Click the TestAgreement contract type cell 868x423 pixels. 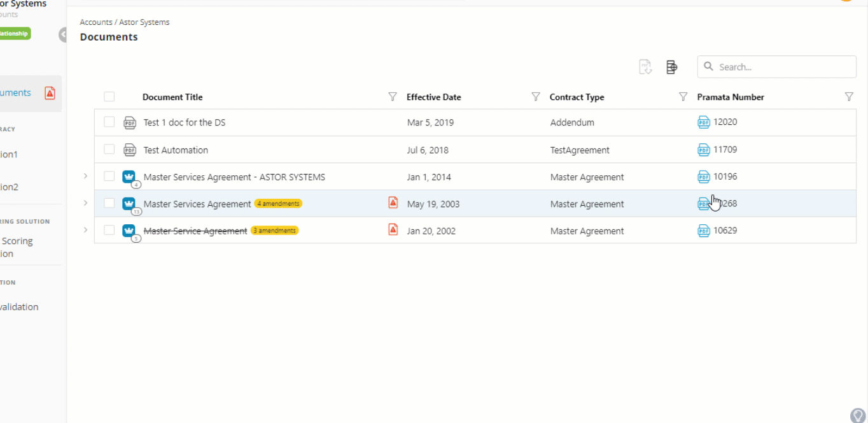coord(580,150)
